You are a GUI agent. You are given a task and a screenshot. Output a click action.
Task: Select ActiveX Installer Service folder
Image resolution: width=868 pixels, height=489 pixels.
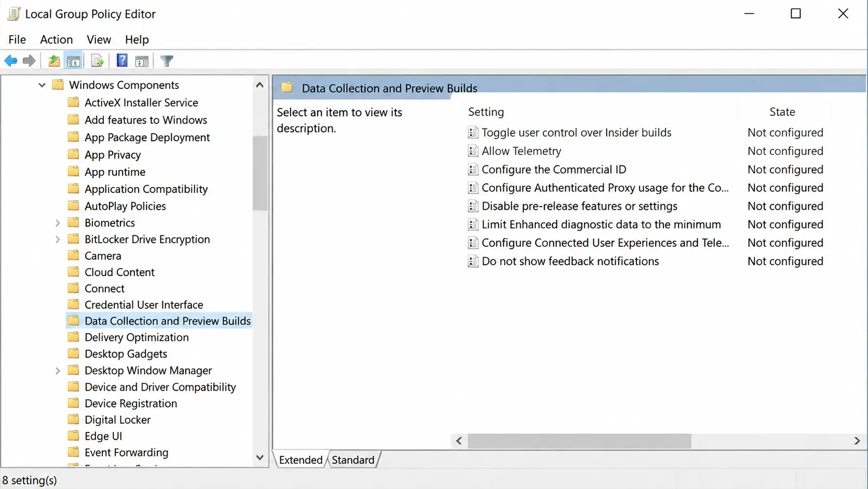[x=141, y=102]
